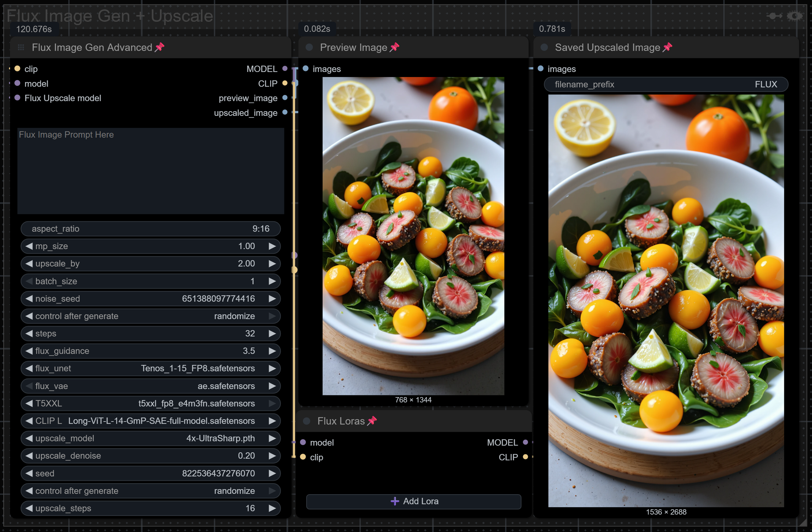This screenshot has height=532, width=812.
Task: Collapse the Saved Upscaled Image node dot
Action: tap(544, 48)
